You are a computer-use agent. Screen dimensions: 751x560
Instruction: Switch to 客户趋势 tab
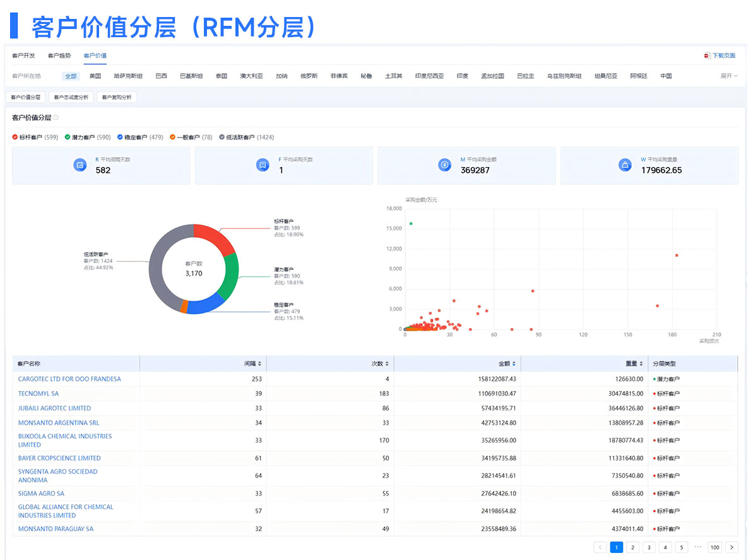[59, 55]
